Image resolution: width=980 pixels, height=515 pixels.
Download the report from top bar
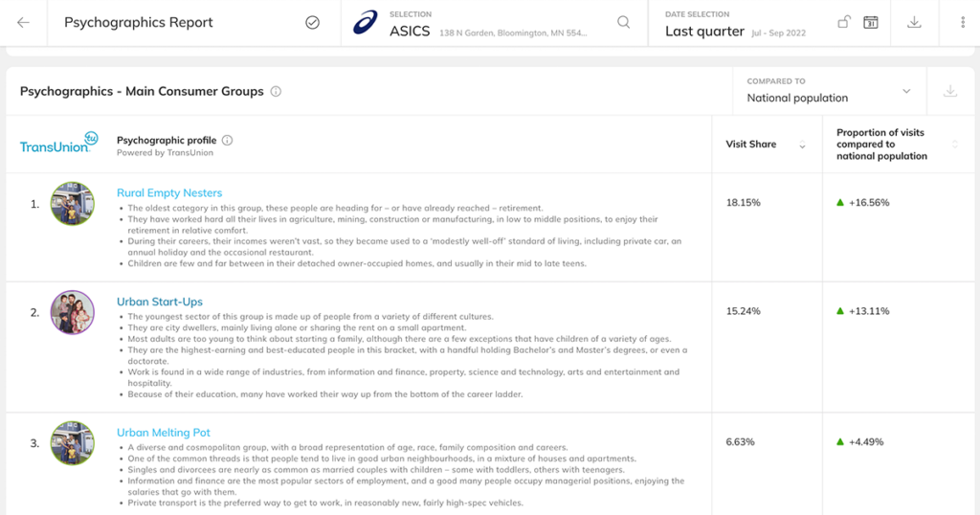point(914,22)
